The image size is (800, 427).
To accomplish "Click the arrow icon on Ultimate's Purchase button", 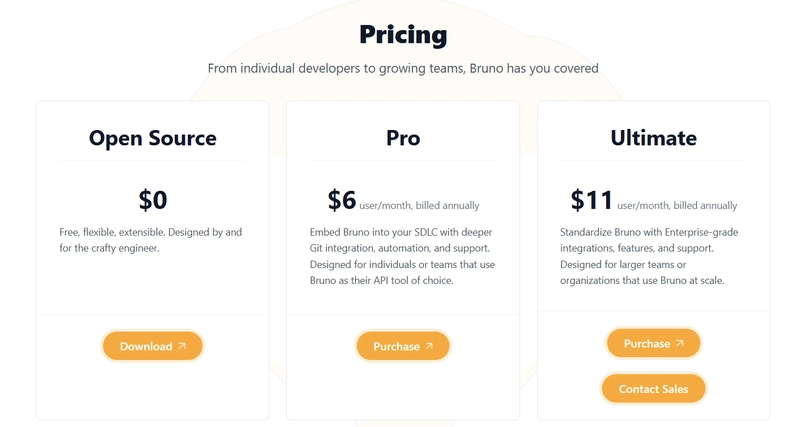I will (x=680, y=343).
